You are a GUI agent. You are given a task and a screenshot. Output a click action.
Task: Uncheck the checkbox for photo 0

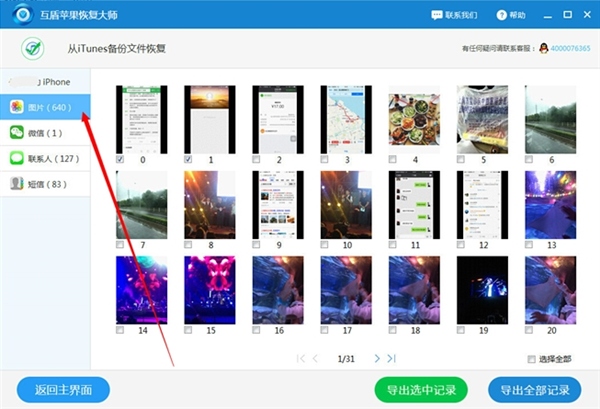(x=120, y=159)
